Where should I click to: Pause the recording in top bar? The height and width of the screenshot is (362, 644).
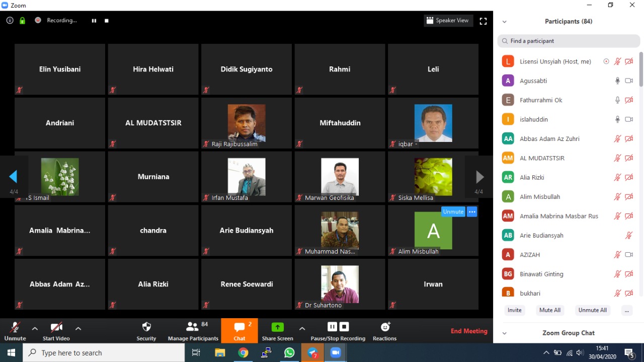pyautogui.click(x=94, y=21)
